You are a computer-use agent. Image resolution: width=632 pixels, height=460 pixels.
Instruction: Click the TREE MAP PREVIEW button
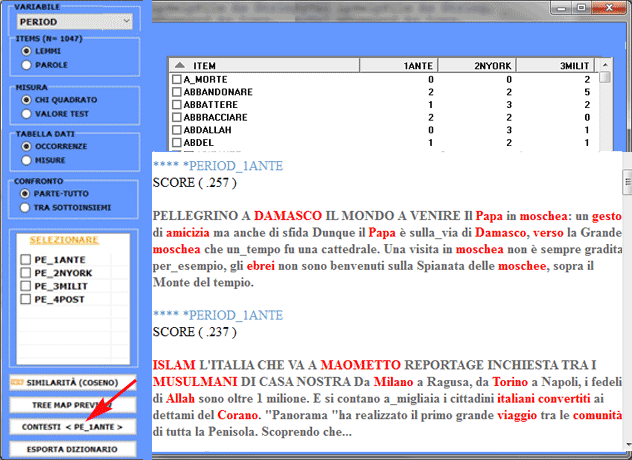point(73,405)
